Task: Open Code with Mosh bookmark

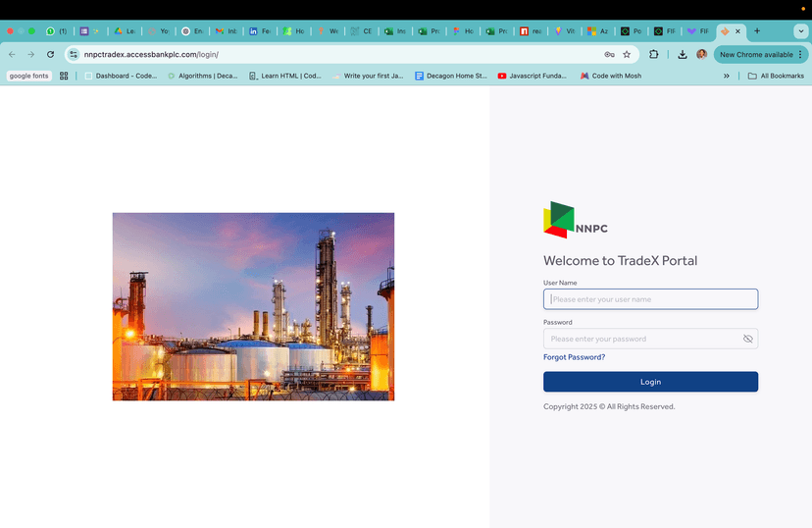Action: point(610,76)
